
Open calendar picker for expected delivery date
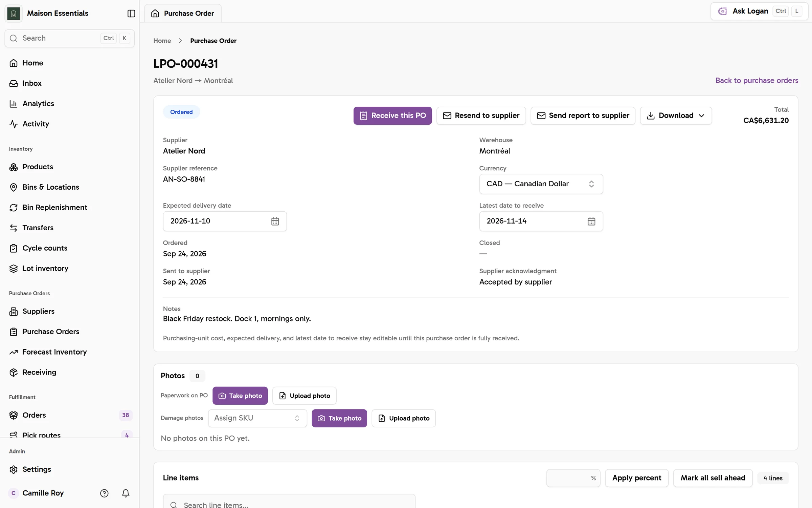(x=275, y=221)
